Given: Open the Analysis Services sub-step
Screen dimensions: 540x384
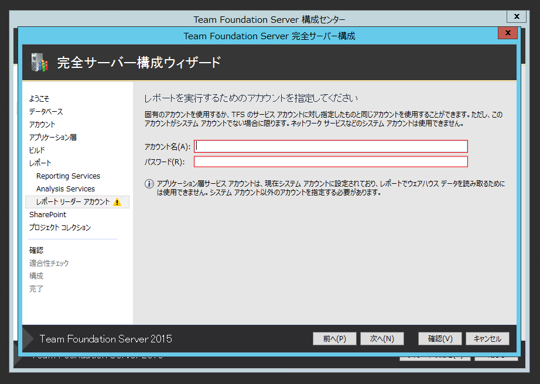Looking at the screenshot, I should pyautogui.click(x=65, y=189).
